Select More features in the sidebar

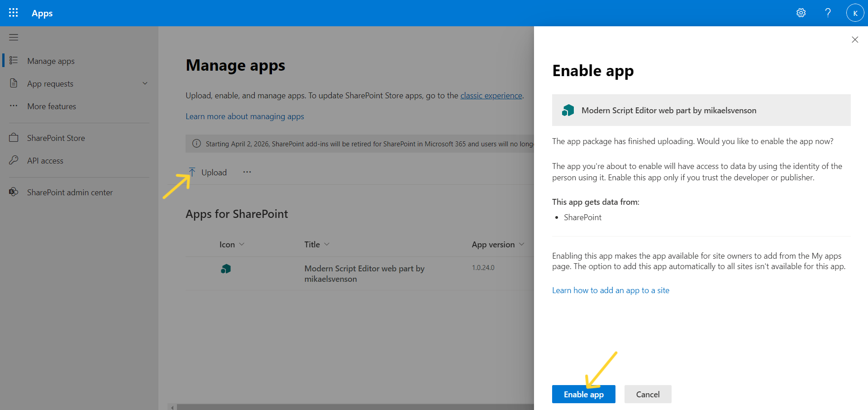[51, 106]
